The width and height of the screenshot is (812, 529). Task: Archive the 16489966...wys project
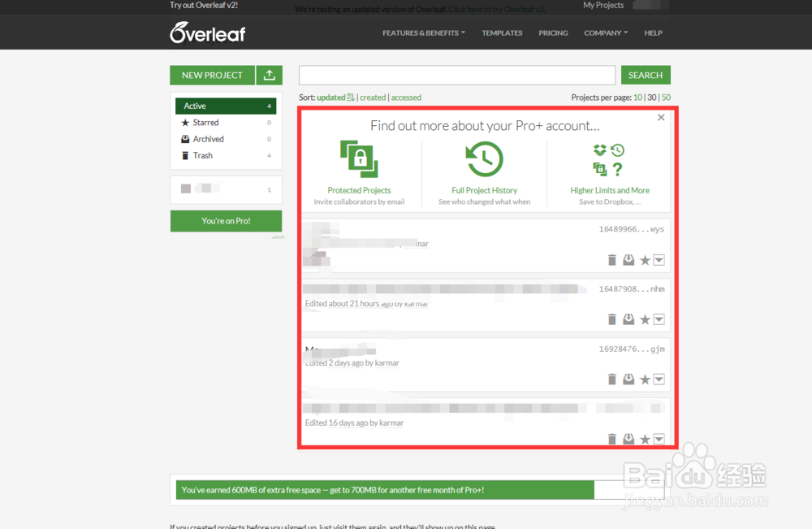click(628, 259)
